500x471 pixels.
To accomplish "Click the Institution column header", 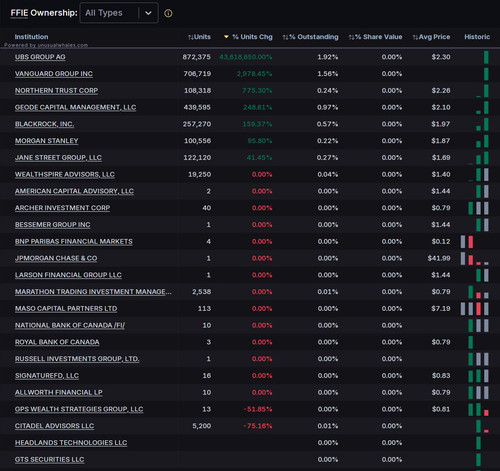I will [31, 37].
